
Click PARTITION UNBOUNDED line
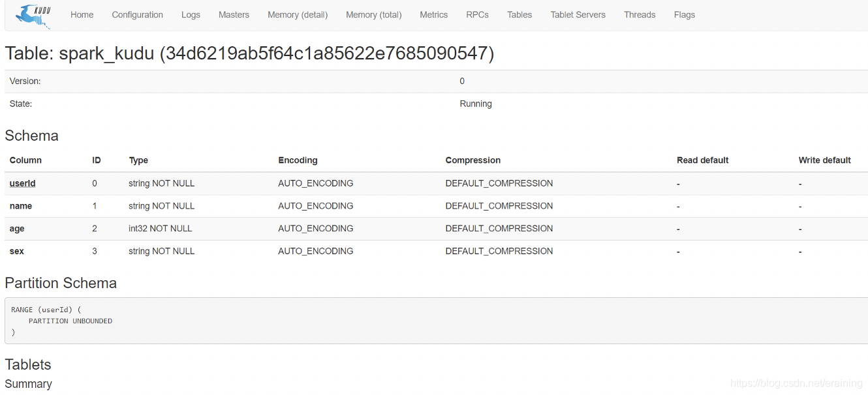pos(70,321)
